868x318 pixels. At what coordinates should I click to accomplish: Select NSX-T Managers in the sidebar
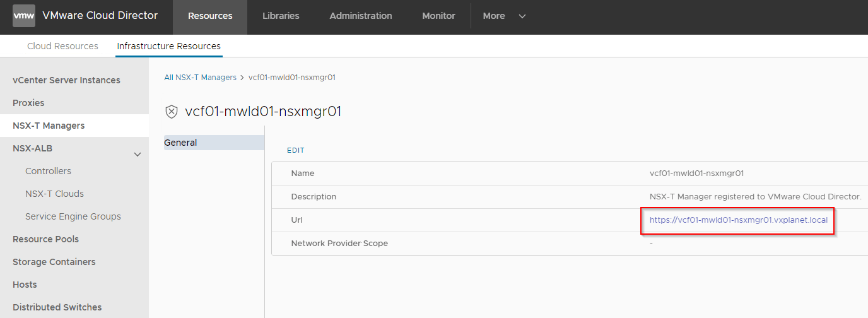(x=74, y=126)
